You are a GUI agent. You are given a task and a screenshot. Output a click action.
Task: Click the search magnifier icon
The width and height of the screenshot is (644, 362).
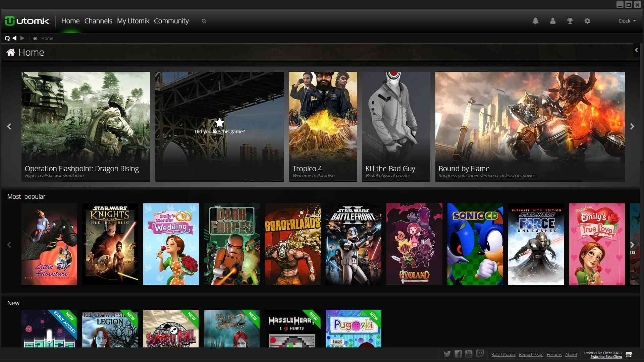click(204, 21)
